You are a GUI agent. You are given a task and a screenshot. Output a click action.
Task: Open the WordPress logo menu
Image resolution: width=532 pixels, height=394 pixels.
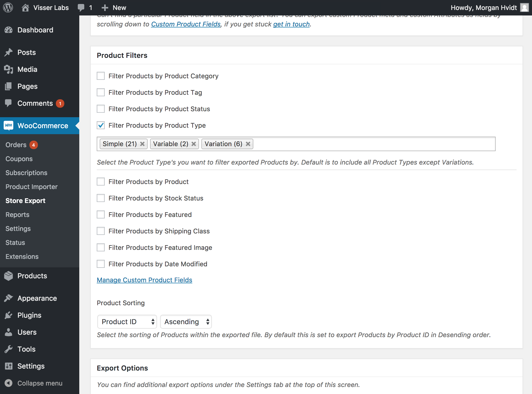8,7
